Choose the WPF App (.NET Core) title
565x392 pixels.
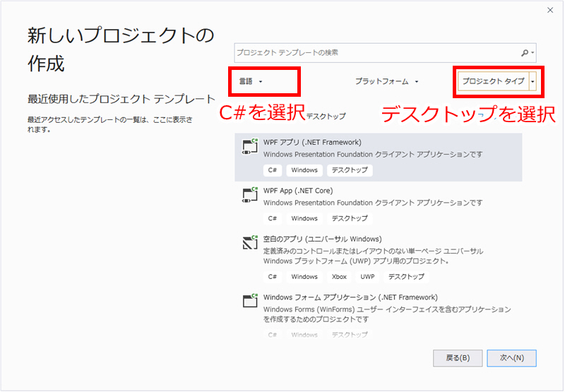click(298, 191)
